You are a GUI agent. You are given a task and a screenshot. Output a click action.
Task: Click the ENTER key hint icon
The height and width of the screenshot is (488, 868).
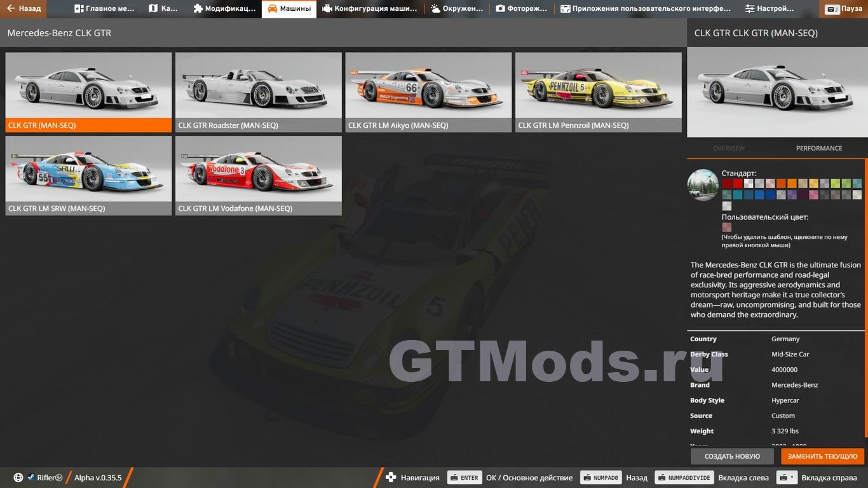[x=465, y=478]
